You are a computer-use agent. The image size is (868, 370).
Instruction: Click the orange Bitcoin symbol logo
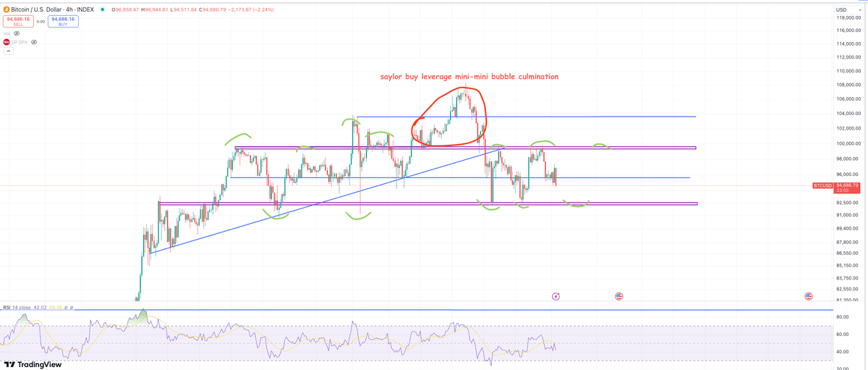click(x=6, y=9)
